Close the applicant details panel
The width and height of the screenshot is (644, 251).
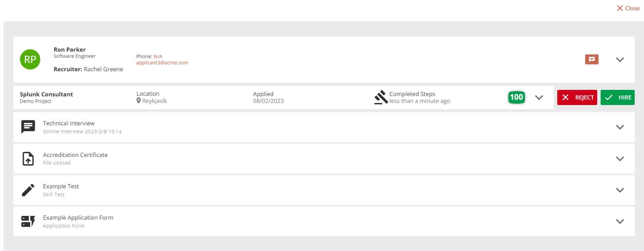(x=628, y=8)
